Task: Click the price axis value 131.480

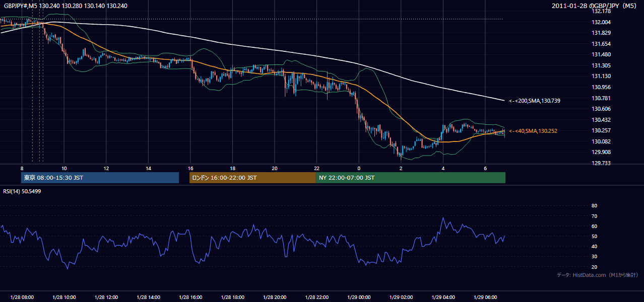Action: pyautogui.click(x=601, y=54)
